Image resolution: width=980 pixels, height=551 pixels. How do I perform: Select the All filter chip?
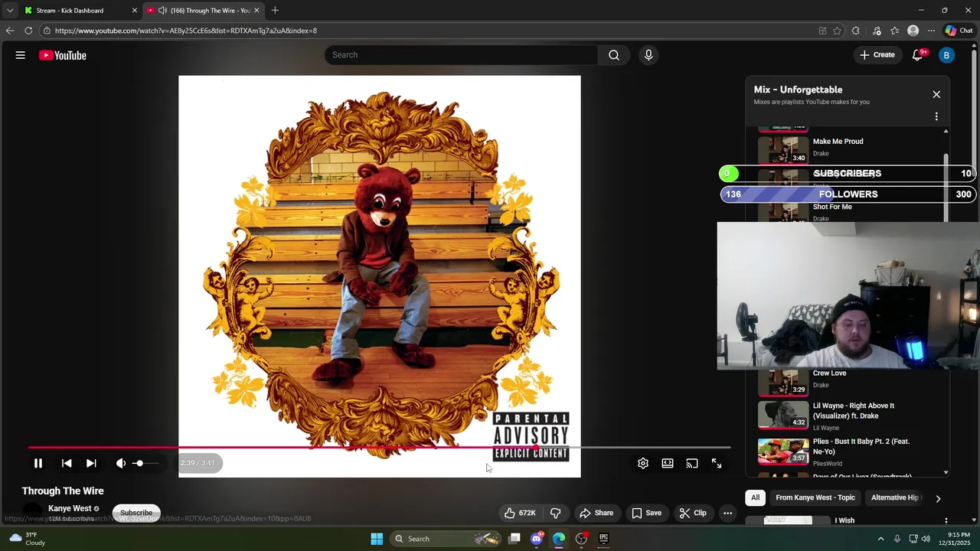pyautogui.click(x=755, y=497)
